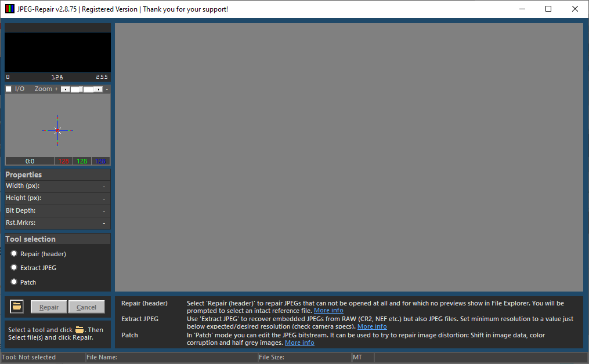Click the Rst.Mrkrs: property row
589x364 pixels.
point(57,223)
